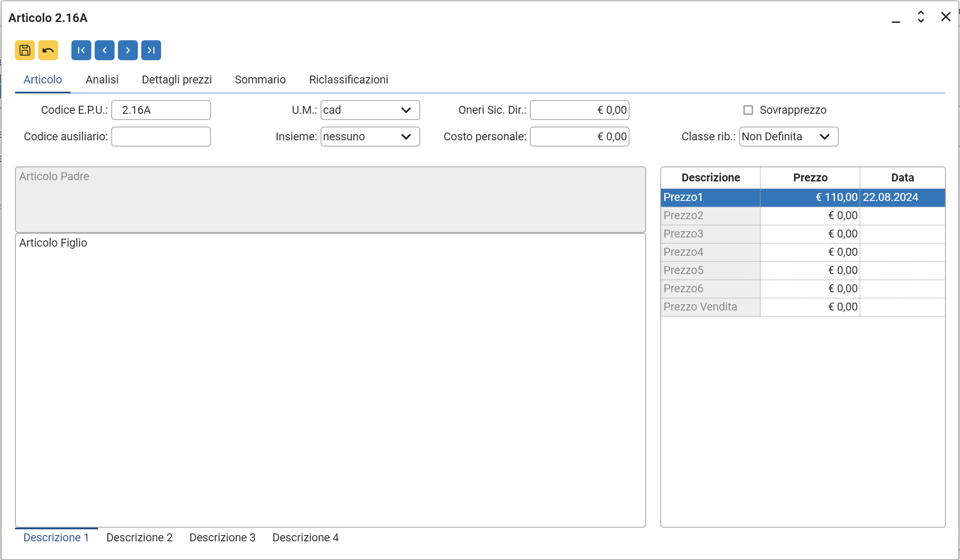Click the Costo personale field
Image resolution: width=960 pixels, height=560 pixels.
click(579, 137)
